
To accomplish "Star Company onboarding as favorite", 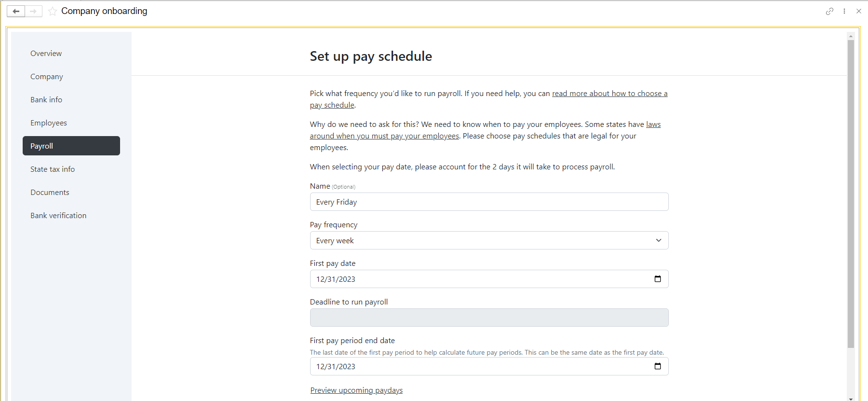I will (x=53, y=11).
